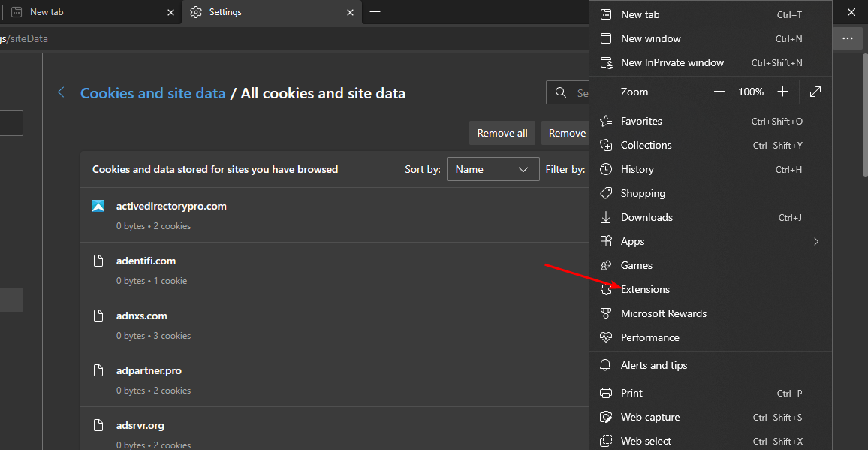Open new tab with plus icon
The width and height of the screenshot is (868, 450).
point(375,12)
